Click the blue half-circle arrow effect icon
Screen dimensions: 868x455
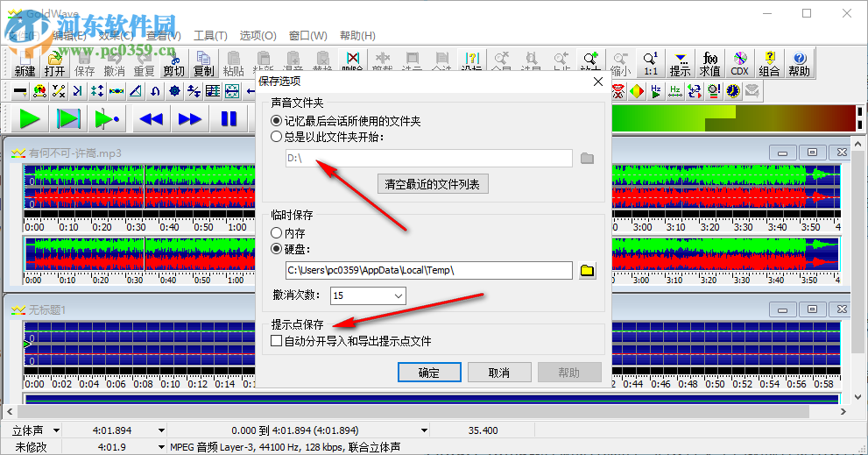pyautogui.click(x=156, y=91)
